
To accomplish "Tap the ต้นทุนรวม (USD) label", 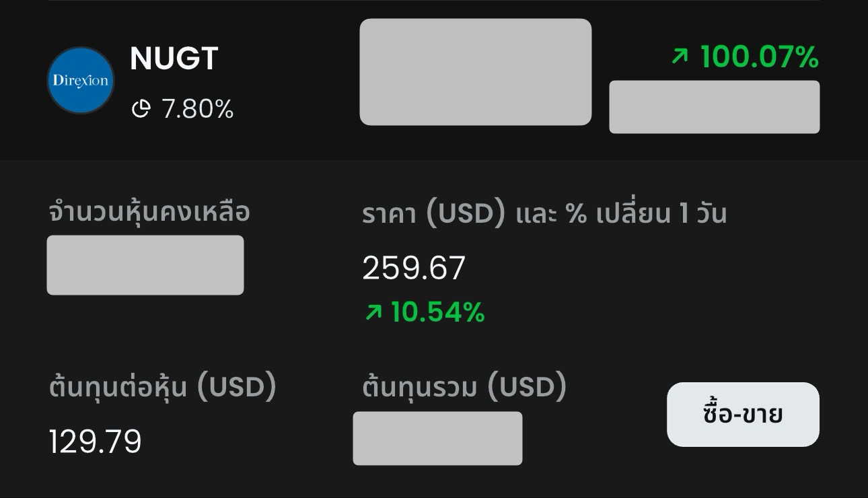I will coord(464,388).
